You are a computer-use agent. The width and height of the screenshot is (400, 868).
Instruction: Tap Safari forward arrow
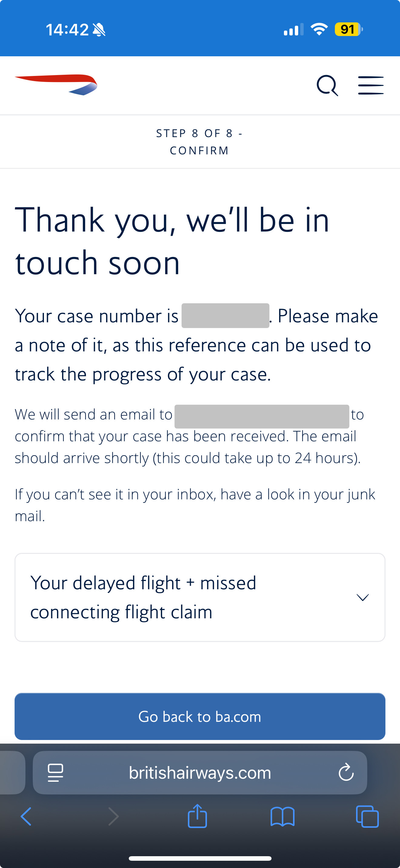point(113,817)
